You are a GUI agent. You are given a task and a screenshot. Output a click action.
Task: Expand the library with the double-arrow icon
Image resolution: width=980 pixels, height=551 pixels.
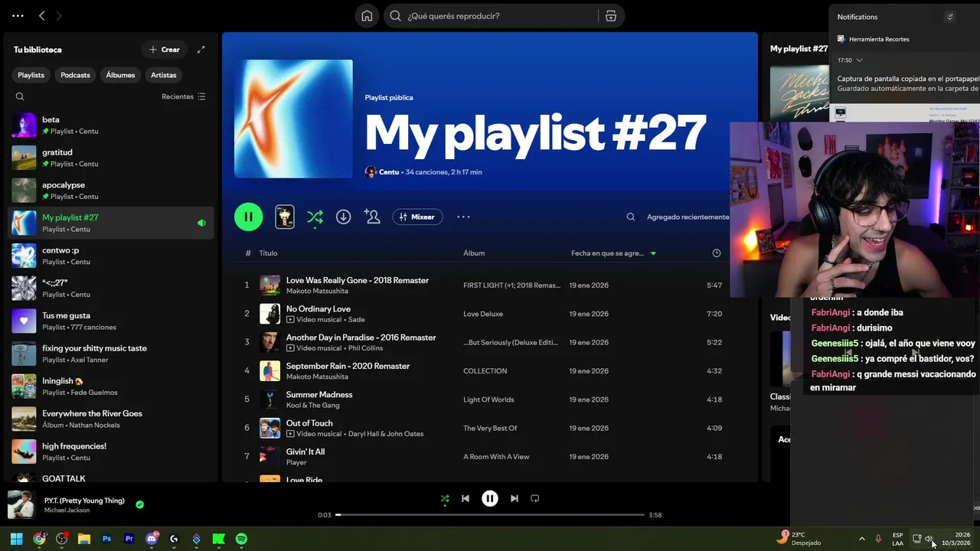[201, 50]
